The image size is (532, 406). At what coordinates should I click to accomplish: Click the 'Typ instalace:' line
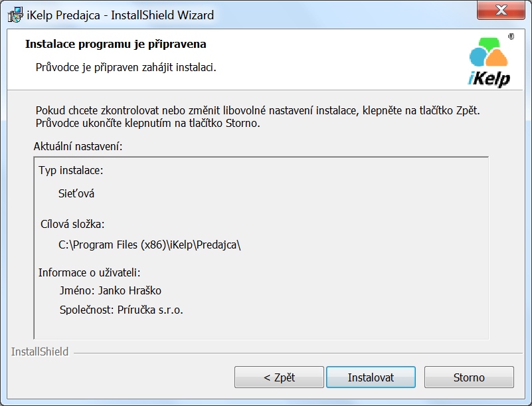tap(71, 171)
